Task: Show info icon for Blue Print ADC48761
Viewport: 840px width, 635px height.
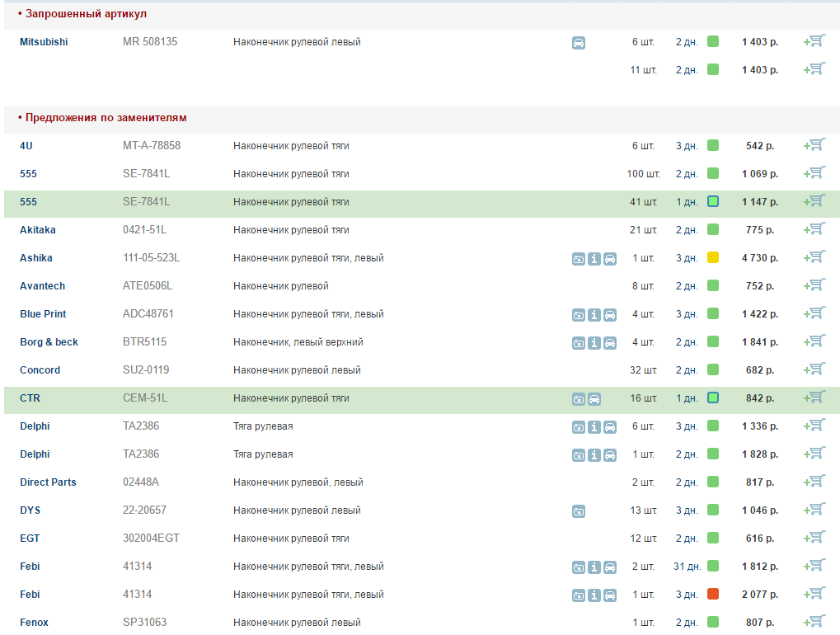Action: click(594, 315)
